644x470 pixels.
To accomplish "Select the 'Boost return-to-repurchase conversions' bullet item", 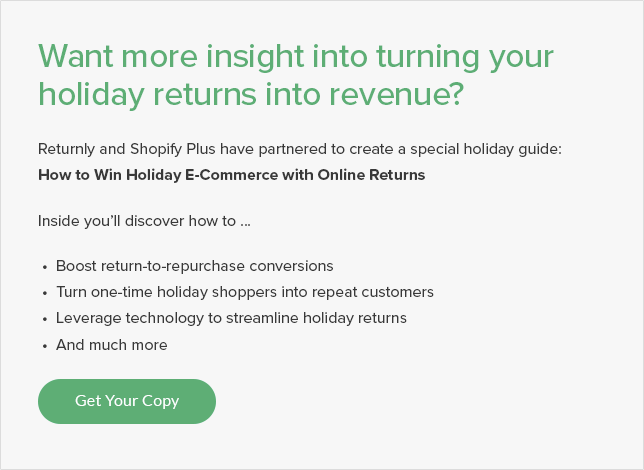I will [x=194, y=267].
